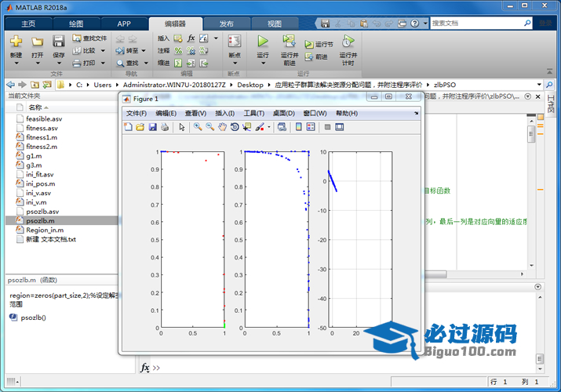This screenshot has height=392, width=561.
Task: Click the browse for folder icon
Action: click(x=47, y=85)
